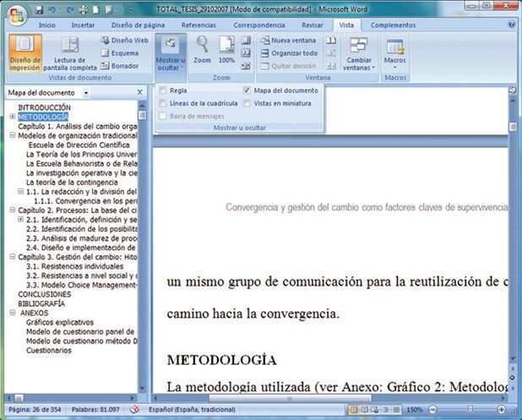Screen dimensions: 522x420
Task: Open the Correspondencia tab
Action: [259, 25]
